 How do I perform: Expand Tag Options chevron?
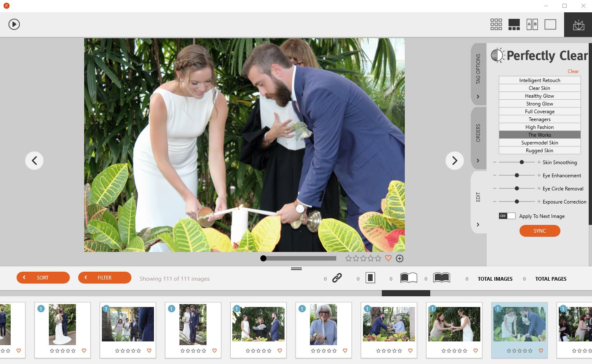478,97
